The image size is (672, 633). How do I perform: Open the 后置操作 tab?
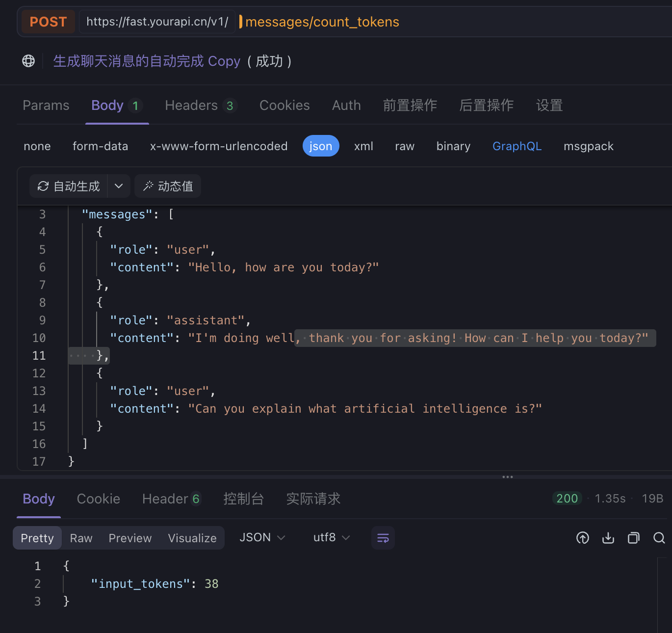486,105
